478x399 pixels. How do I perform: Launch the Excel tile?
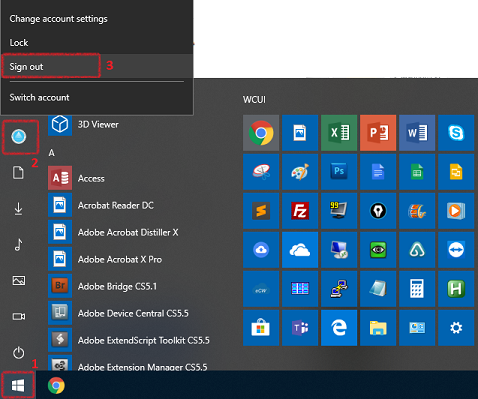339,133
